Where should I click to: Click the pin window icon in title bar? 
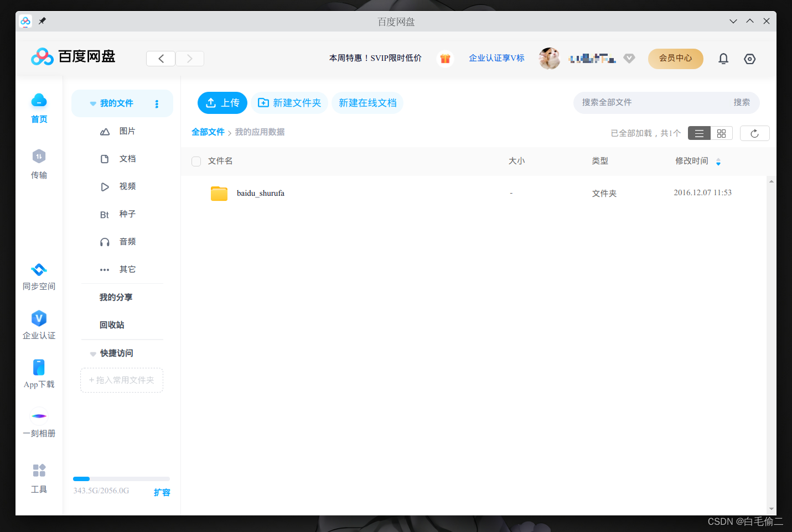click(42, 21)
